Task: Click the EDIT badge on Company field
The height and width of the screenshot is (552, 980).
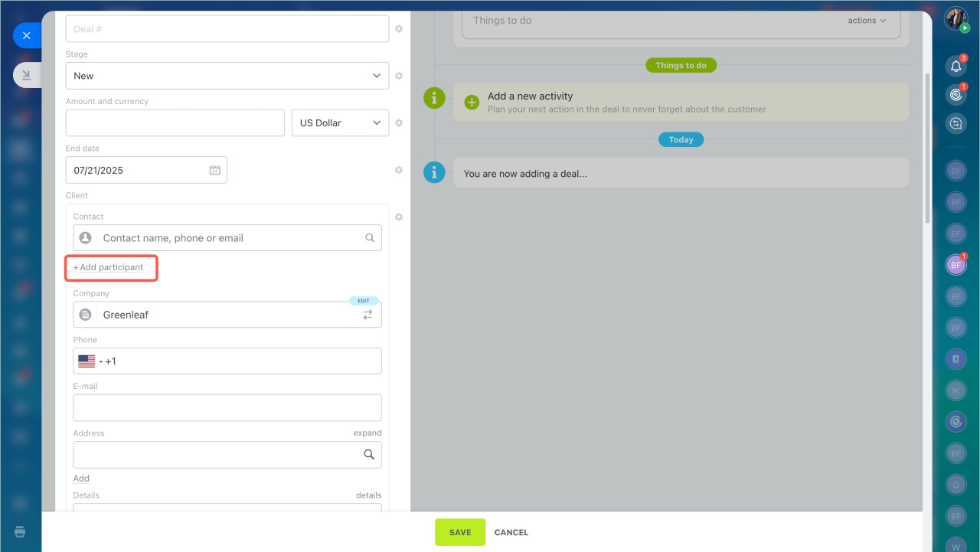Action: pos(364,301)
